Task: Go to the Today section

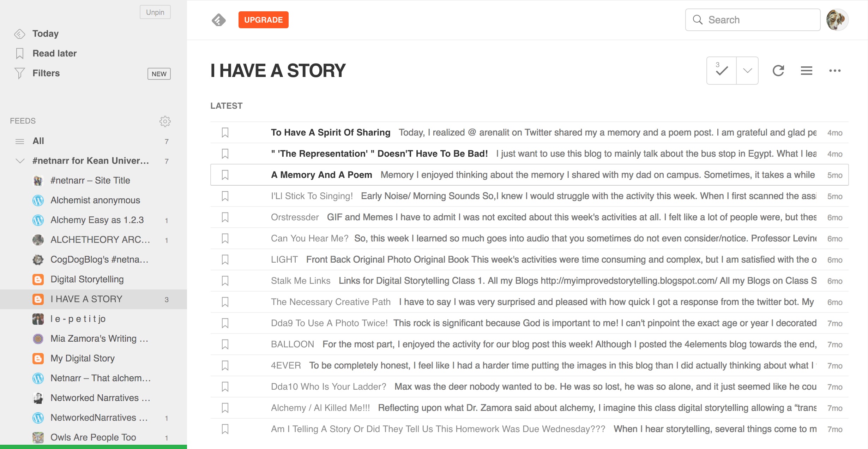Action: pyautogui.click(x=45, y=34)
